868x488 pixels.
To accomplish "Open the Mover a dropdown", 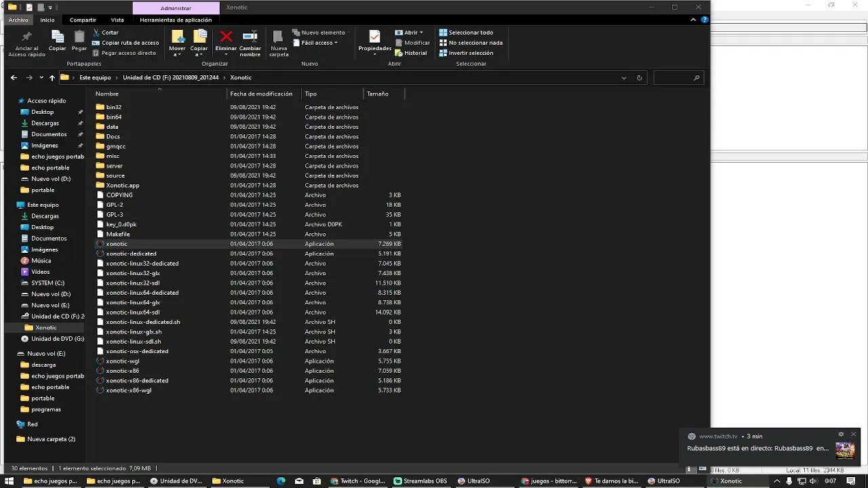I will 177,43.
